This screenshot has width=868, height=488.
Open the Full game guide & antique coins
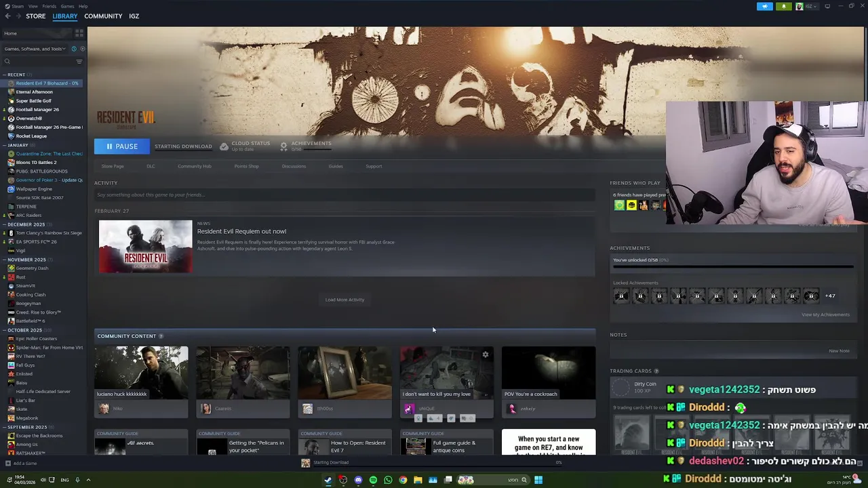[447, 443]
